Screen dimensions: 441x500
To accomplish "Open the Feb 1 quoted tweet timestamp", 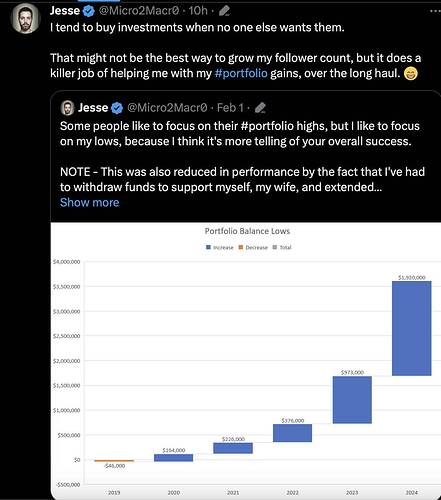I will [x=230, y=108].
